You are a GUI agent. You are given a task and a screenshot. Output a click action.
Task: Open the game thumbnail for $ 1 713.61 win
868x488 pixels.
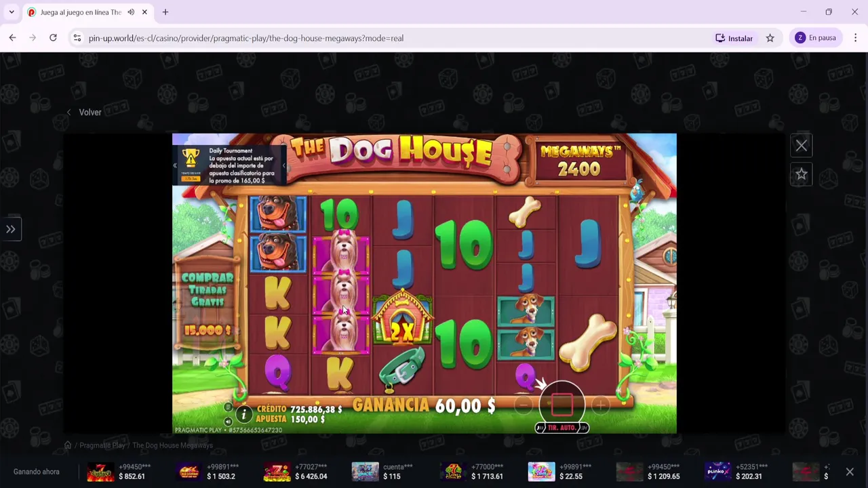point(453,472)
